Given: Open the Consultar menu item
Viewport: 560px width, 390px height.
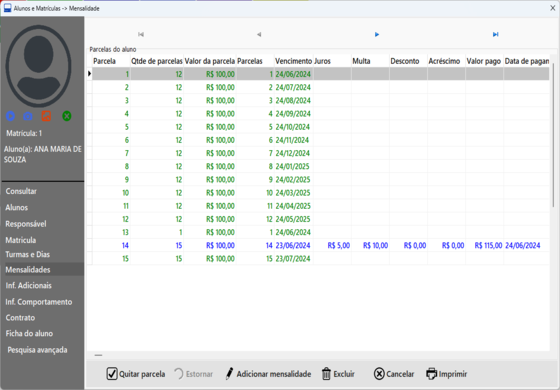Looking at the screenshot, I should 21,191.
